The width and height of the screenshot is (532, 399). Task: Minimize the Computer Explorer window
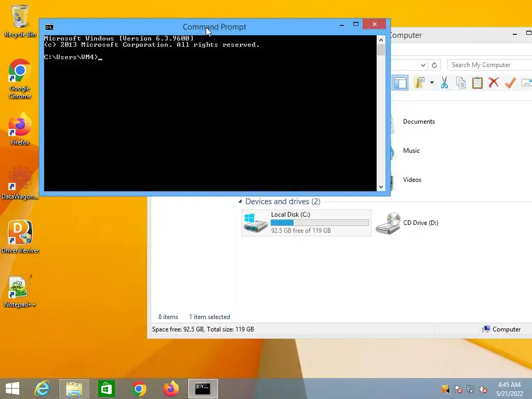point(515,34)
